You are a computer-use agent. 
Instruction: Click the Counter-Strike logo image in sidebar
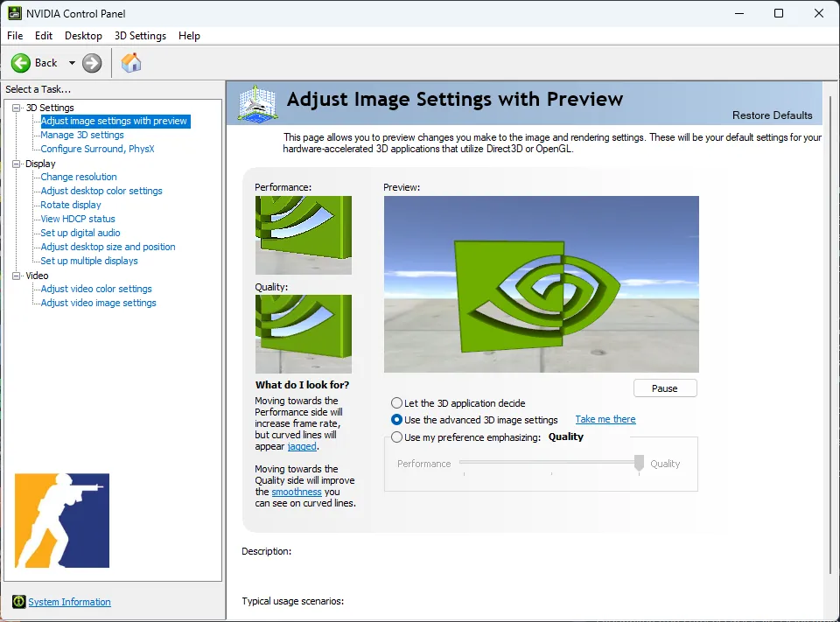click(x=62, y=521)
